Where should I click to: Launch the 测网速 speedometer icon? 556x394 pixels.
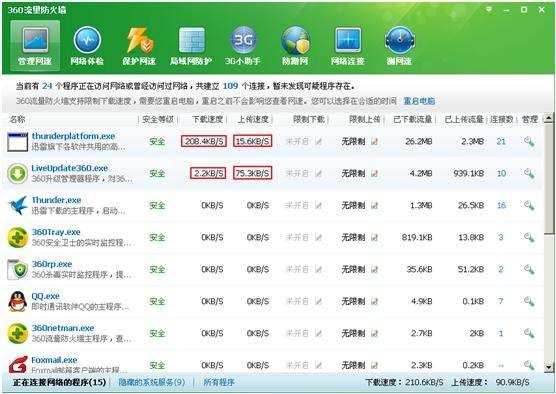(x=400, y=46)
